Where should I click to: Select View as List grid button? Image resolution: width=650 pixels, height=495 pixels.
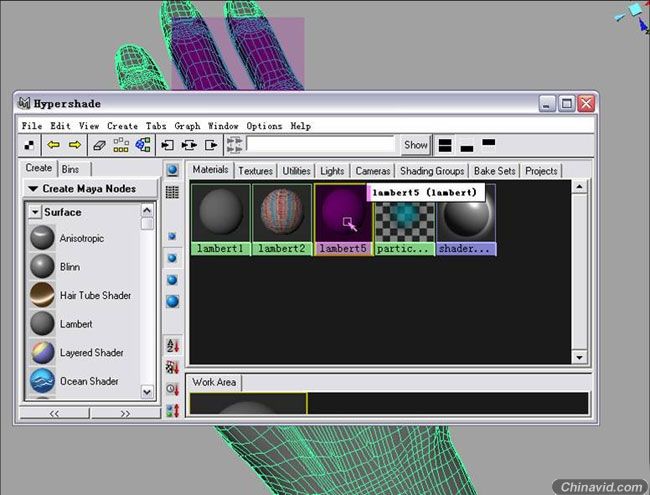pyautogui.click(x=172, y=192)
